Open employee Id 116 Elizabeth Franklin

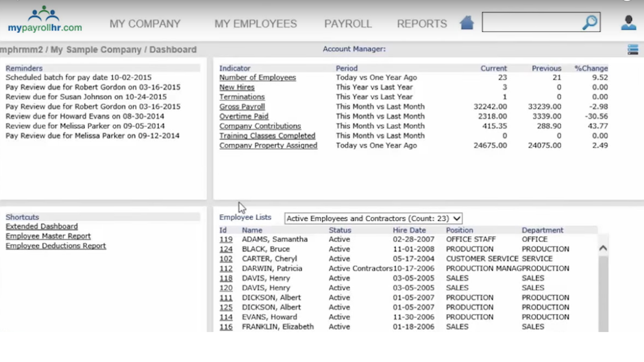pos(226,327)
